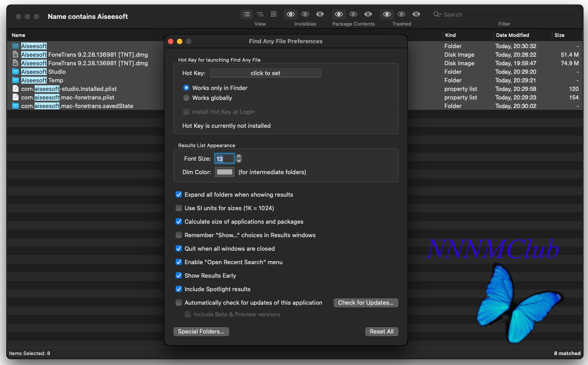
Task: Switch to flat list view
Action: pos(247,14)
